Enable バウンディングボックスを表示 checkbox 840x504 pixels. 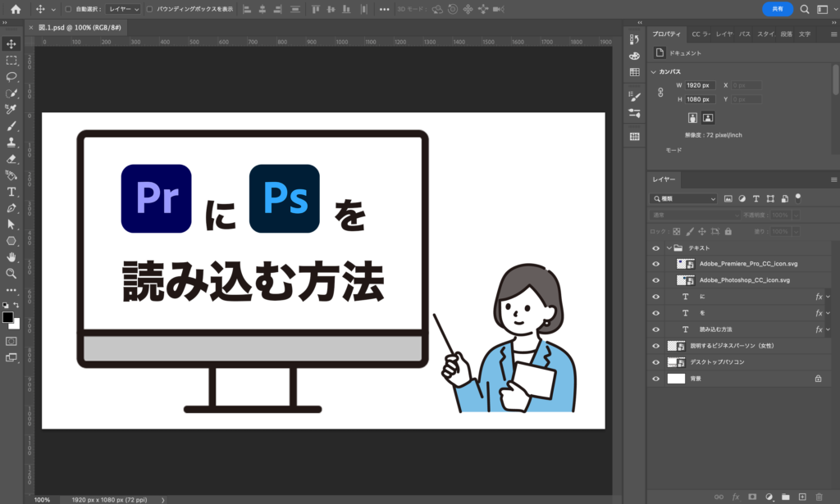(x=149, y=9)
